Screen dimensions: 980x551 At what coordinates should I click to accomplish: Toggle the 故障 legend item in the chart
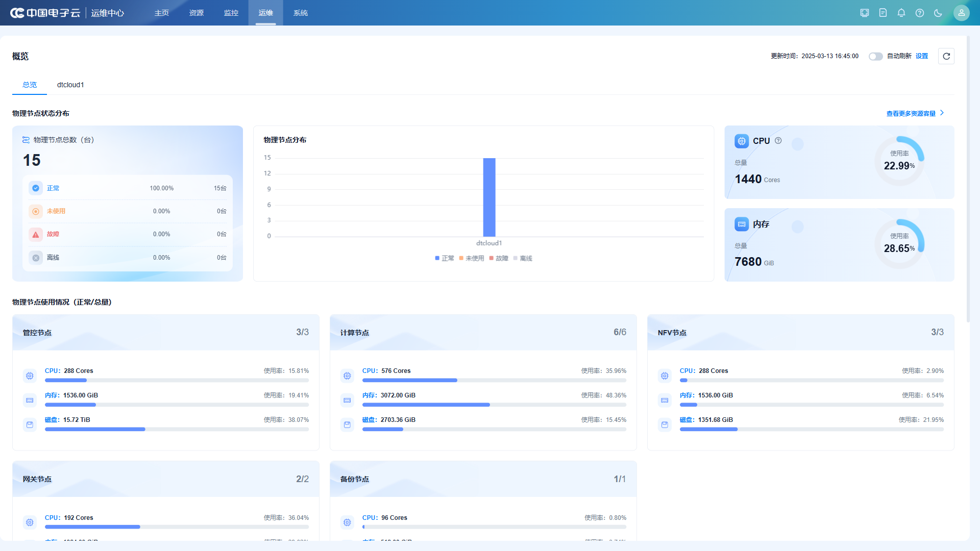click(499, 258)
